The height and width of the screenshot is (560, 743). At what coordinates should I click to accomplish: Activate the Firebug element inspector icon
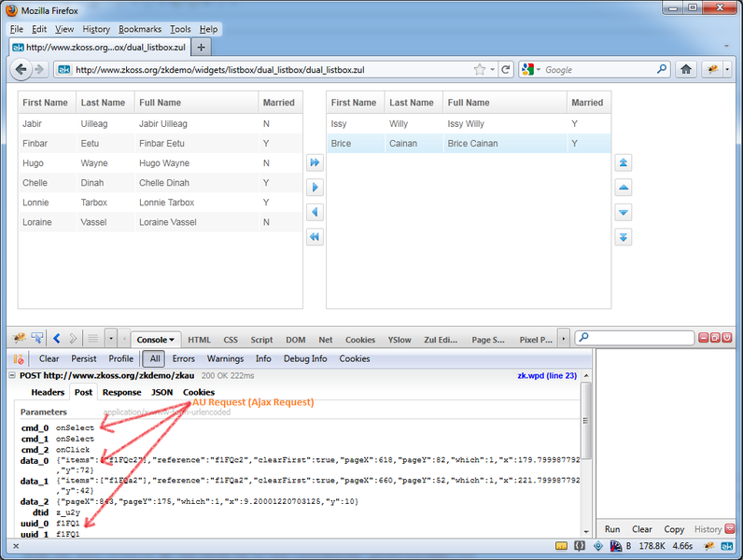pos(37,338)
